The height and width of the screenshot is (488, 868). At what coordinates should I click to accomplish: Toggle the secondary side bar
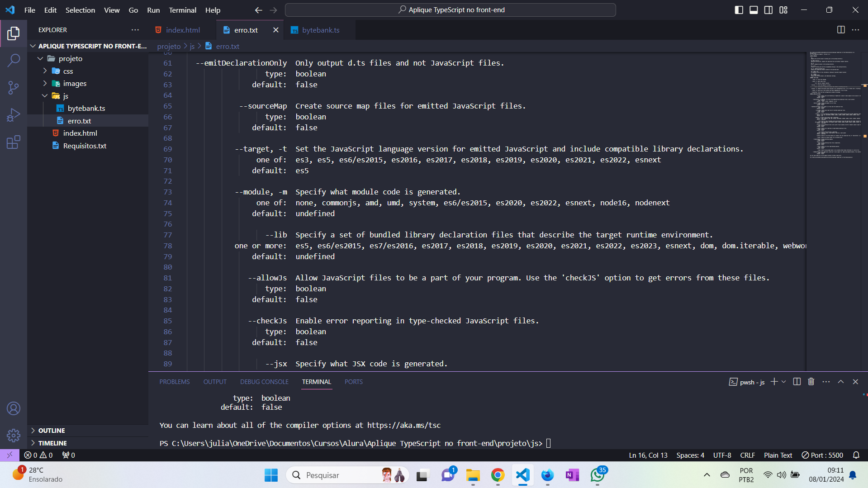(x=768, y=10)
